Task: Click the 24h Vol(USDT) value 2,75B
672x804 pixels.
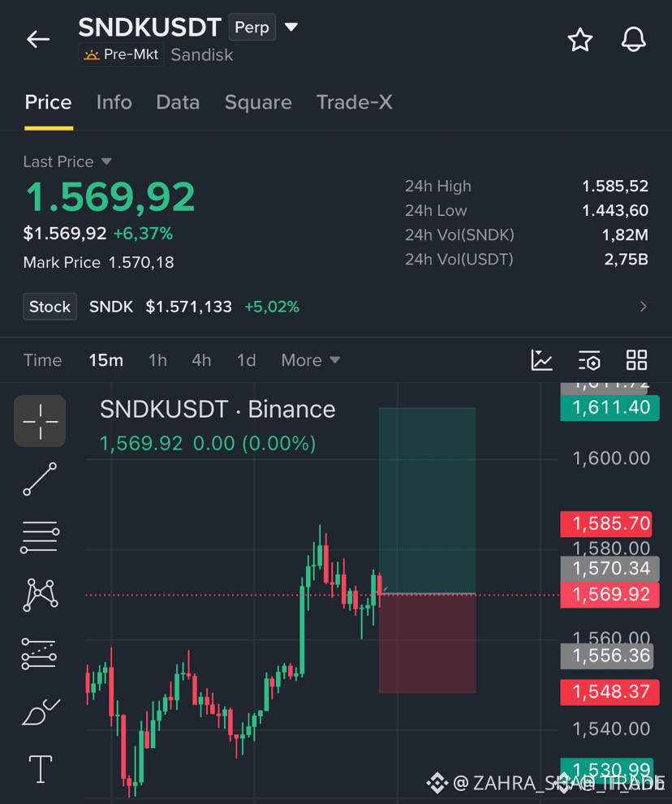Action: [626, 260]
